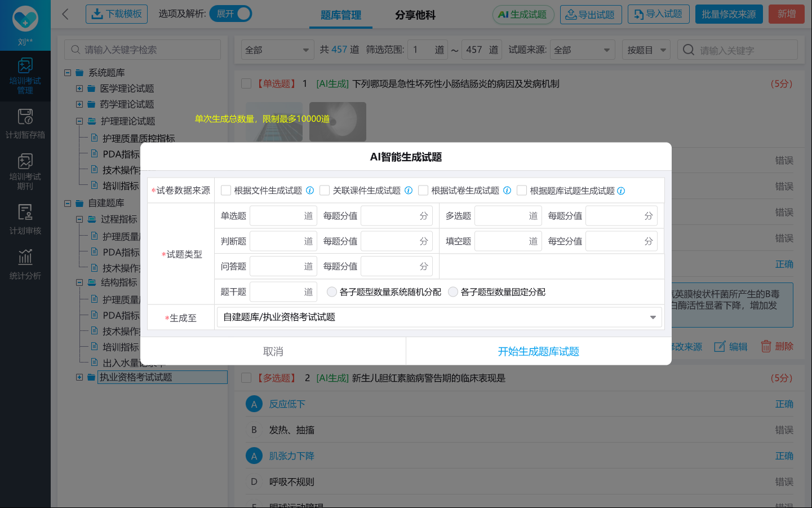Click the back arrow icon
This screenshot has width=812, height=508.
click(65, 14)
